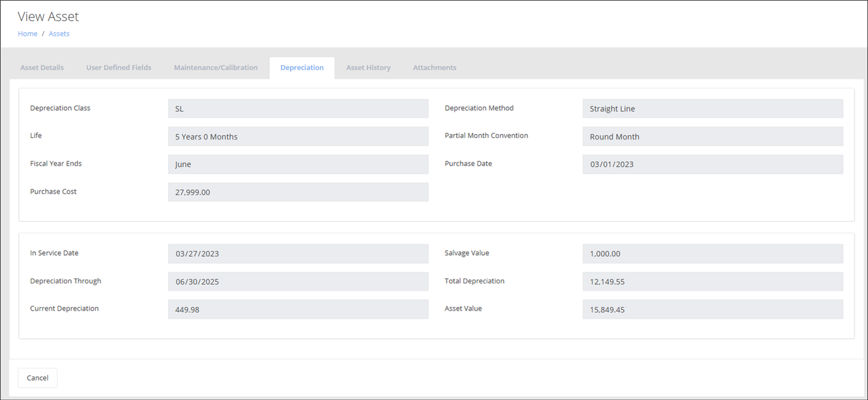This screenshot has height=400, width=868.
Task: Go to the Assets breadcrumb link
Action: (59, 33)
